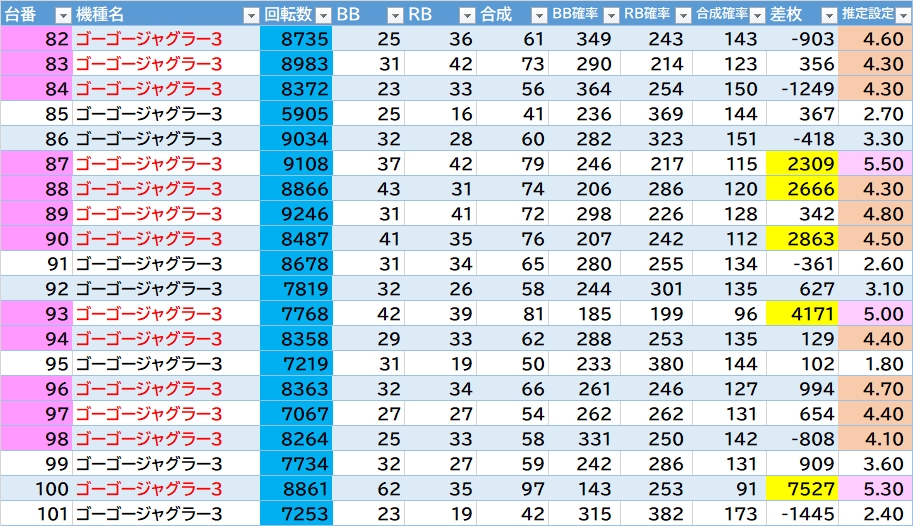Viewport: 913px width, 526px height.
Task: Click 差枚 cell showing -1445
Action: click(802, 514)
